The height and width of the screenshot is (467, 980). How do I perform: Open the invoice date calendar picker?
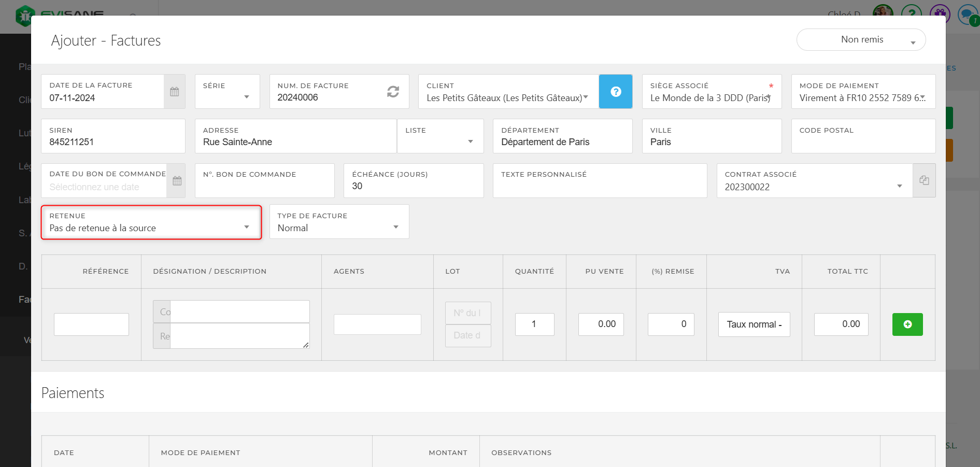175,92
